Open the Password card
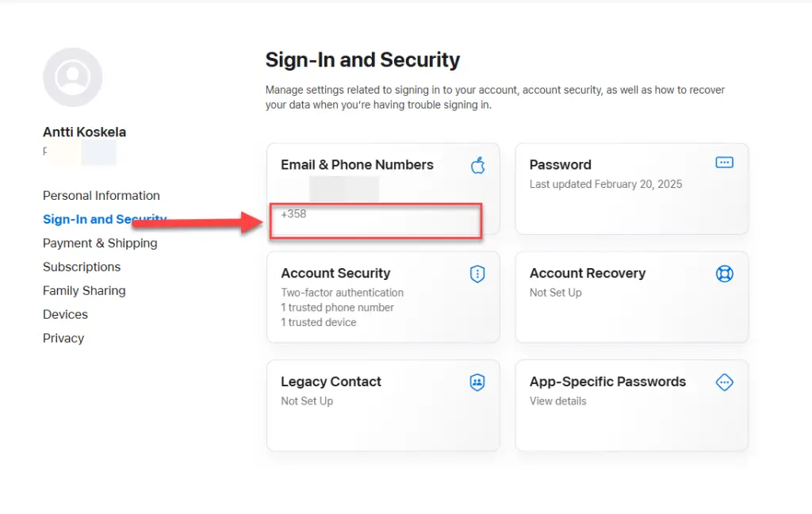812x514 pixels. point(632,189)
